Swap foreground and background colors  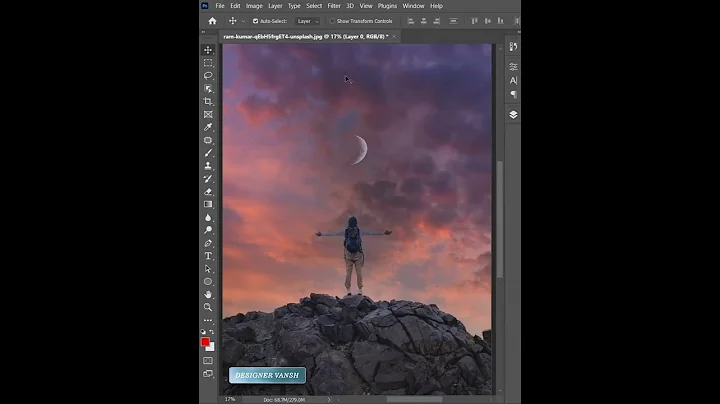click(212, 331)
